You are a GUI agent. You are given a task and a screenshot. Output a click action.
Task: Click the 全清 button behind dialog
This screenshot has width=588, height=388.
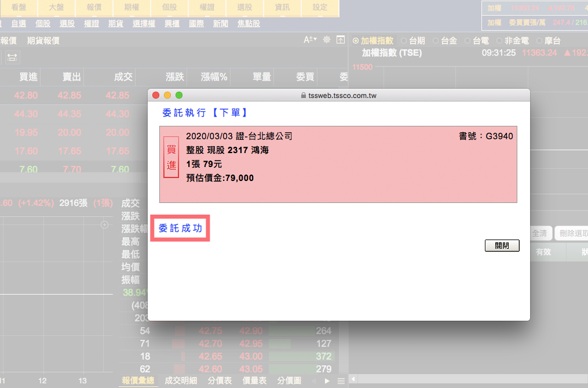(539, 233)
